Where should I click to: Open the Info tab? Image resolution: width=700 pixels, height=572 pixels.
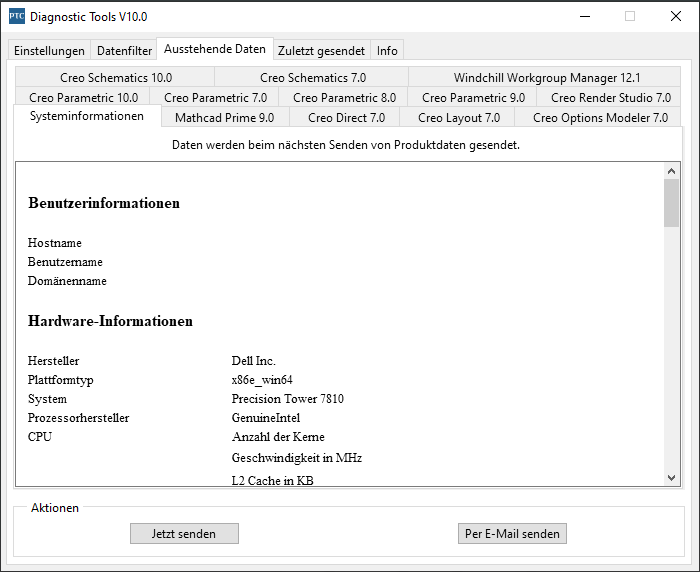(387, 50)
